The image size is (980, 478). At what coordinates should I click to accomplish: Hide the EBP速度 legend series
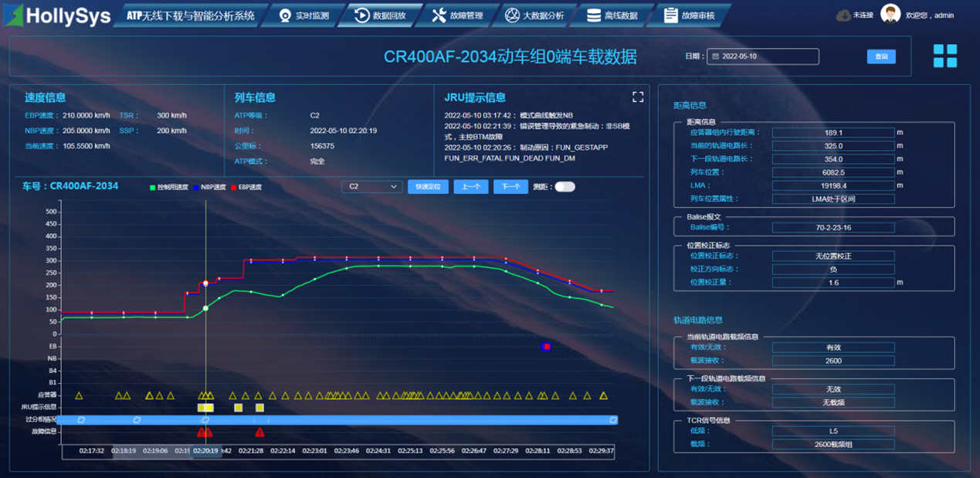(246, 188)
